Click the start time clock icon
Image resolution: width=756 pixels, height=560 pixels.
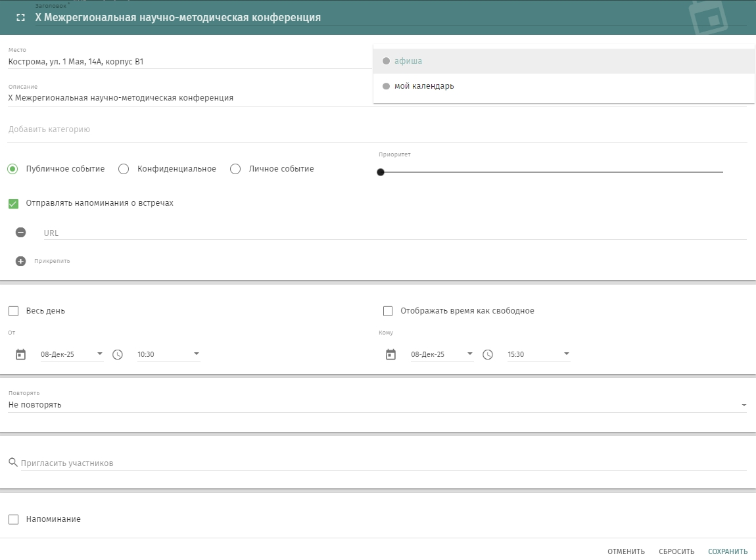click(118, 354)
